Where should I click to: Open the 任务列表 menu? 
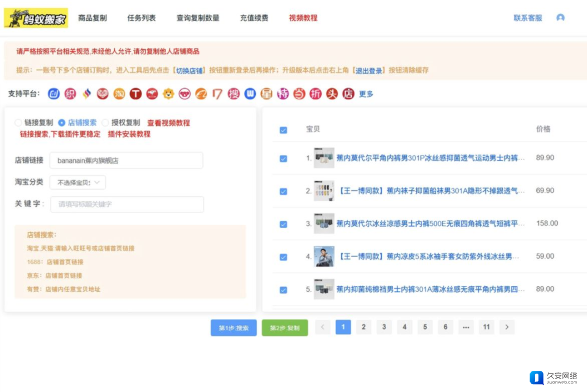point(142,18)
